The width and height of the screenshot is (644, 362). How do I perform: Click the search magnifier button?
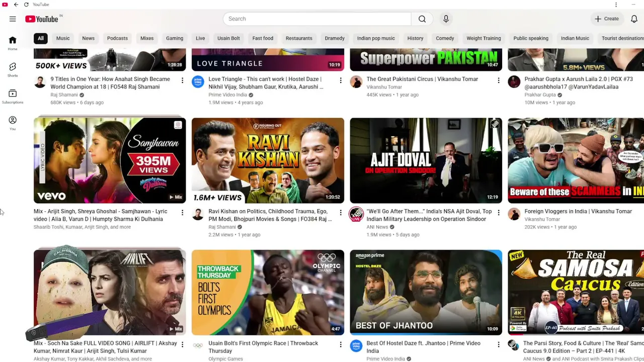(x=422, y=19)
